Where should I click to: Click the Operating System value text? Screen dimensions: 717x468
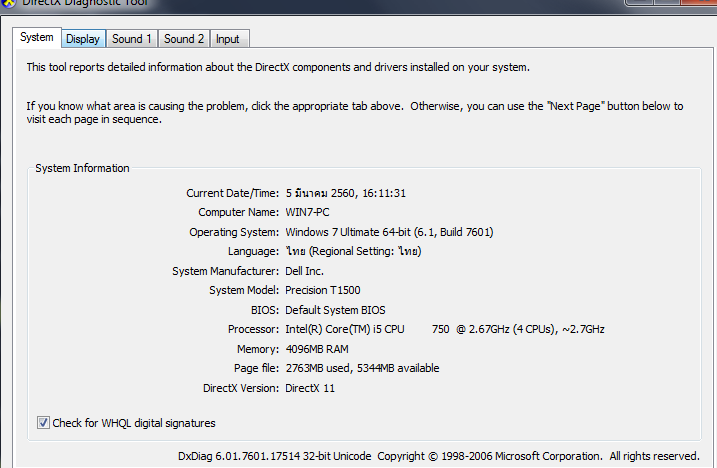389,232
